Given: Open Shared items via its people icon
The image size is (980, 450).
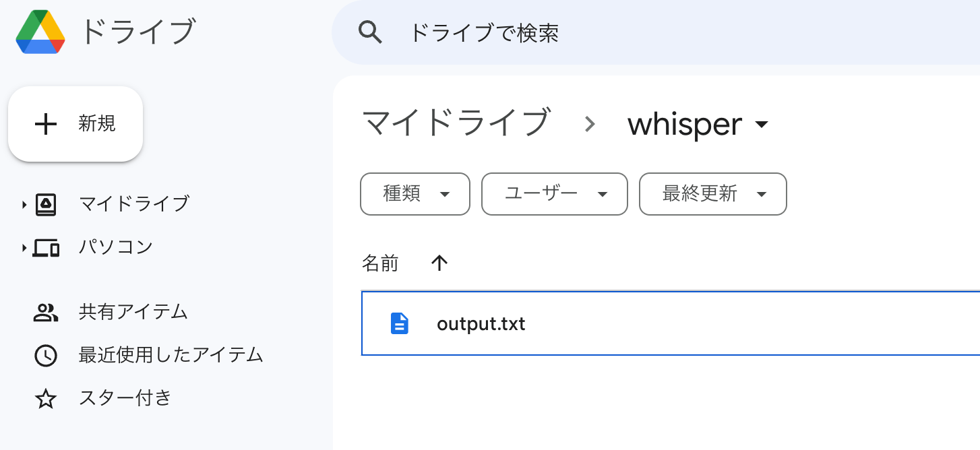Looking at the screenshot, I should coord(45,312).
